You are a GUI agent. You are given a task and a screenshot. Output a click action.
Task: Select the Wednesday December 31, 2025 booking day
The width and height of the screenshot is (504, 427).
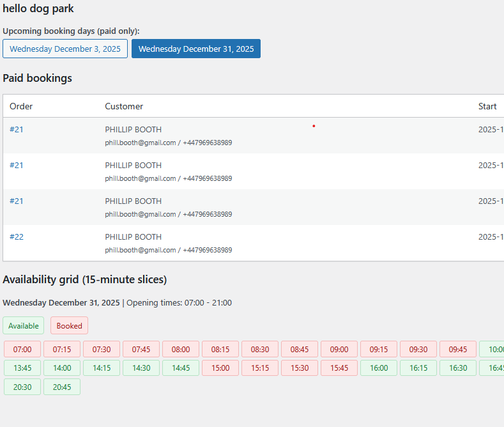196,49
